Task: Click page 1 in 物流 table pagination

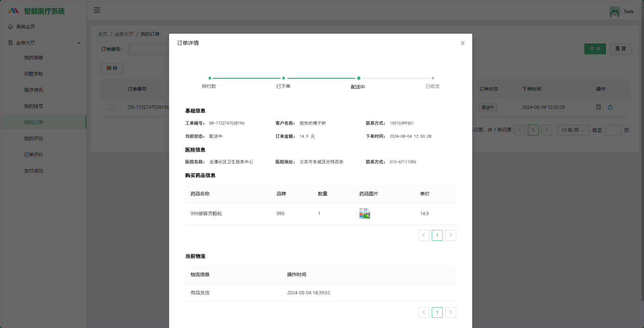Action: click(x=437, y=313)
